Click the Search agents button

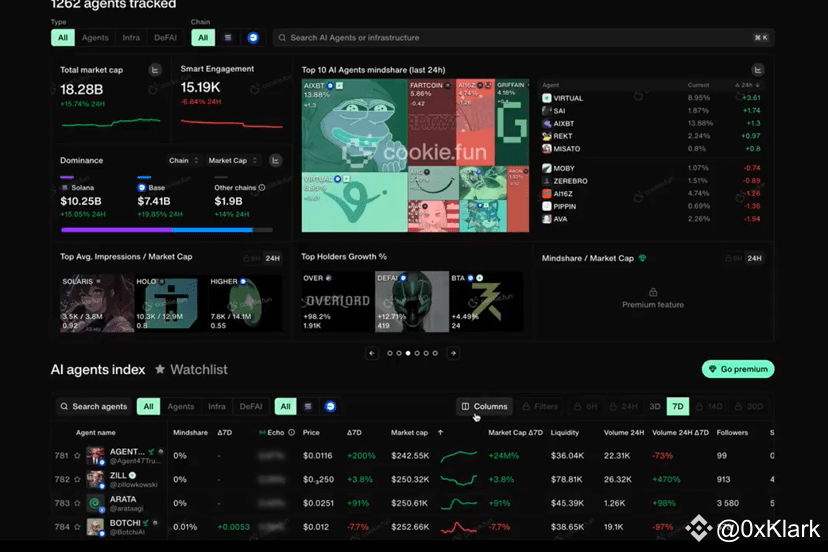pos(94,406)
